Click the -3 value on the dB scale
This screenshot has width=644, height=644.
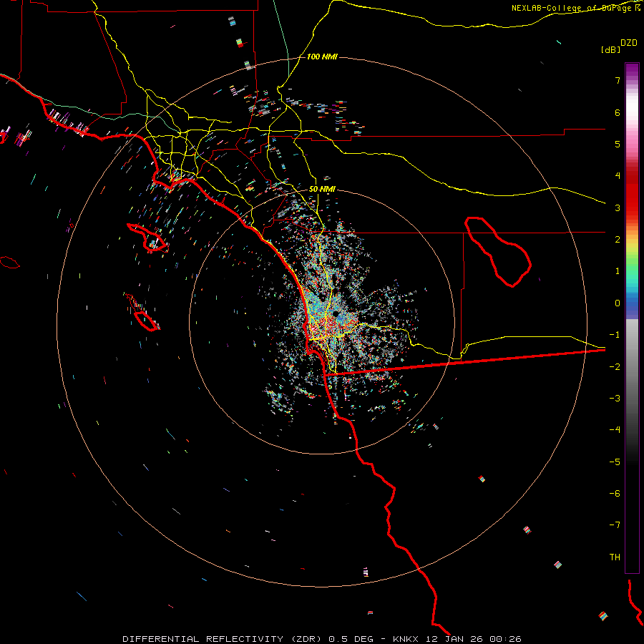(615, 399)
